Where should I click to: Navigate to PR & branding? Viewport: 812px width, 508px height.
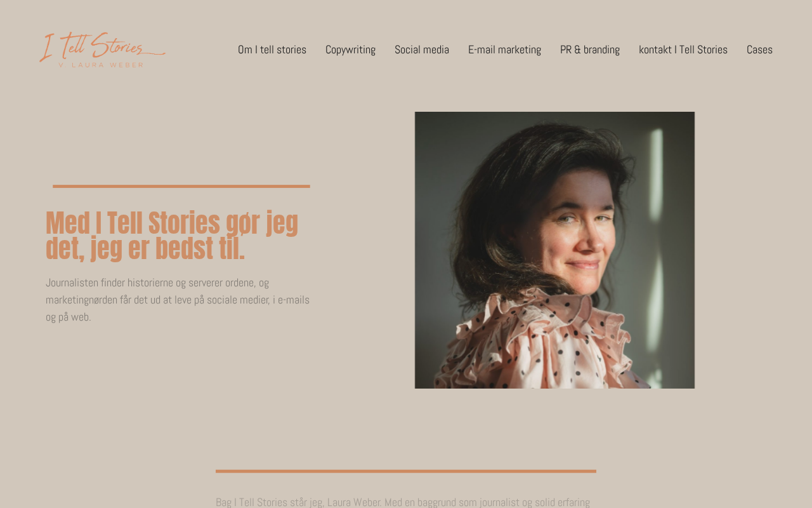(x=590, y=50)
